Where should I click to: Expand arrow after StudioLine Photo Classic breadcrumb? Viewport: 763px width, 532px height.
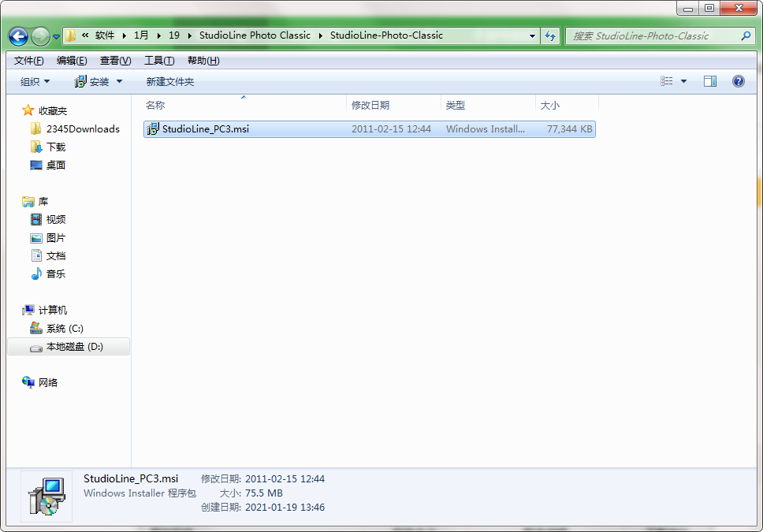tap(321, 35)
